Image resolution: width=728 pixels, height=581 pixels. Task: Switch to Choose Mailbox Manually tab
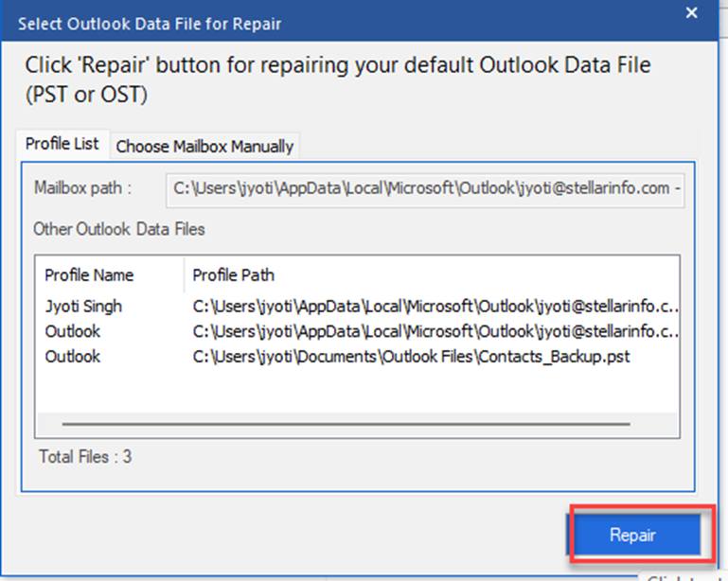[204, 146]
